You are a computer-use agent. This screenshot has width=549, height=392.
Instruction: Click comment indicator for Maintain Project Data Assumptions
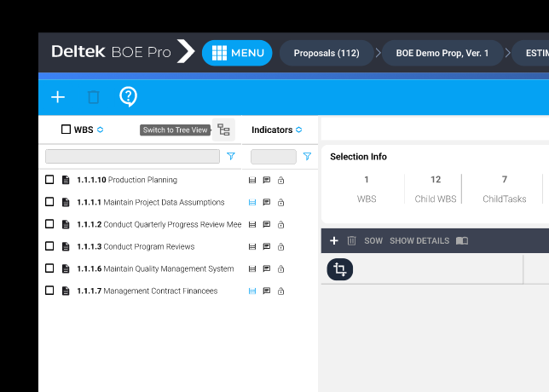267,202
